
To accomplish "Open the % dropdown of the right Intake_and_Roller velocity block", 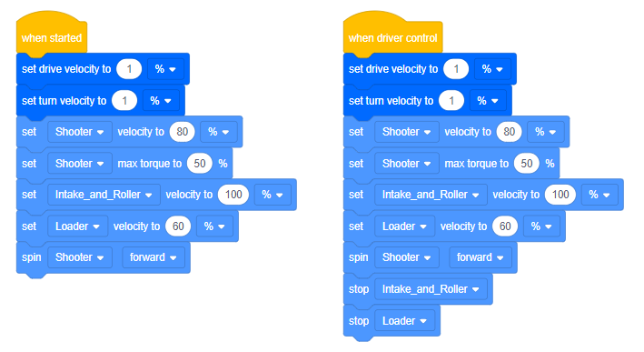I will [599, 195].
